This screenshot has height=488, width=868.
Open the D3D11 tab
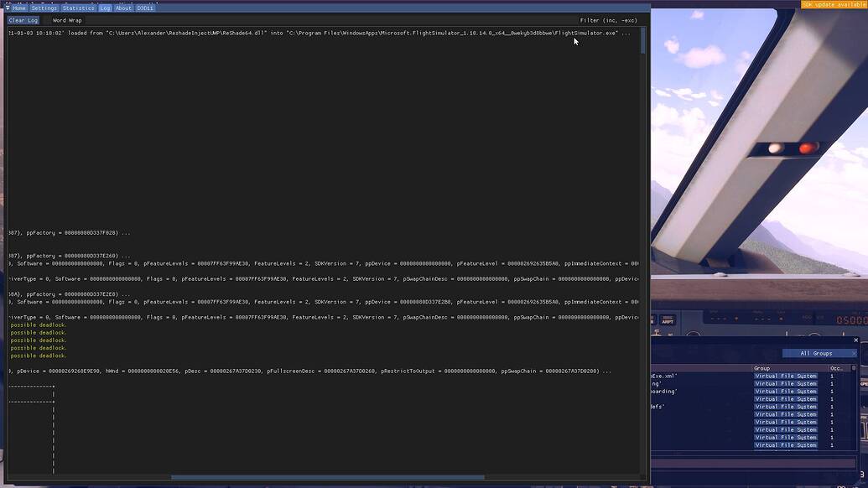144,8
